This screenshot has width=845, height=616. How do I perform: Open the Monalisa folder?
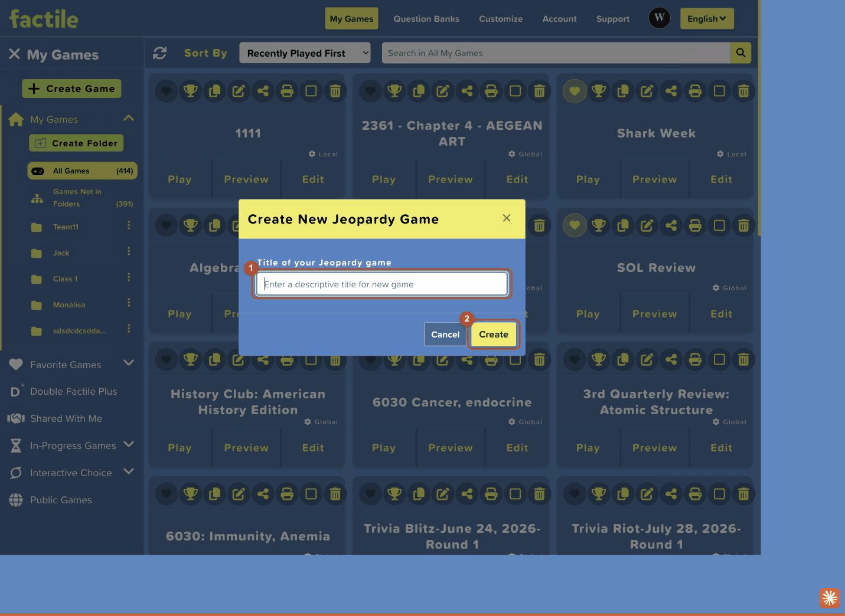click(x=69, y=304)
